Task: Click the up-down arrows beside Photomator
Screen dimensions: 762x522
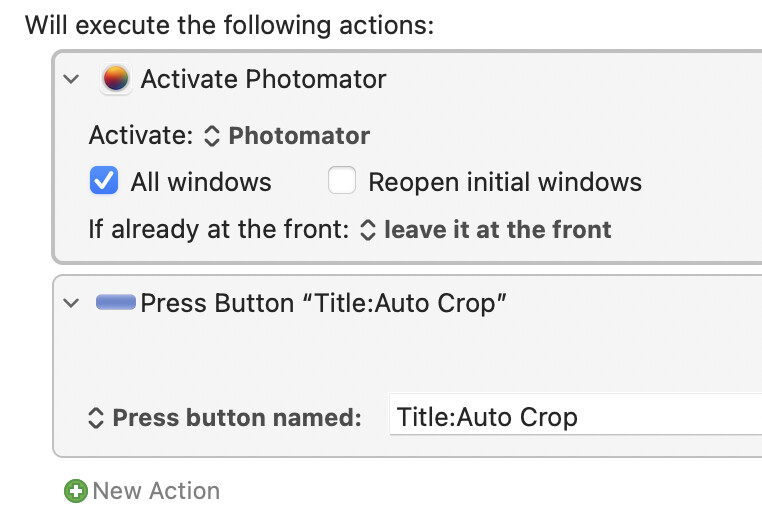Action: tap(212, 136)
